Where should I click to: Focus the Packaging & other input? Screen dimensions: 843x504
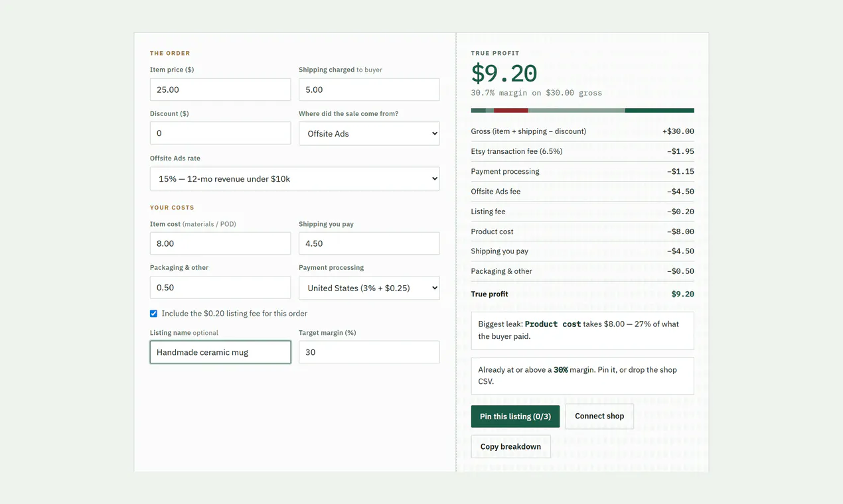(220, 287)
